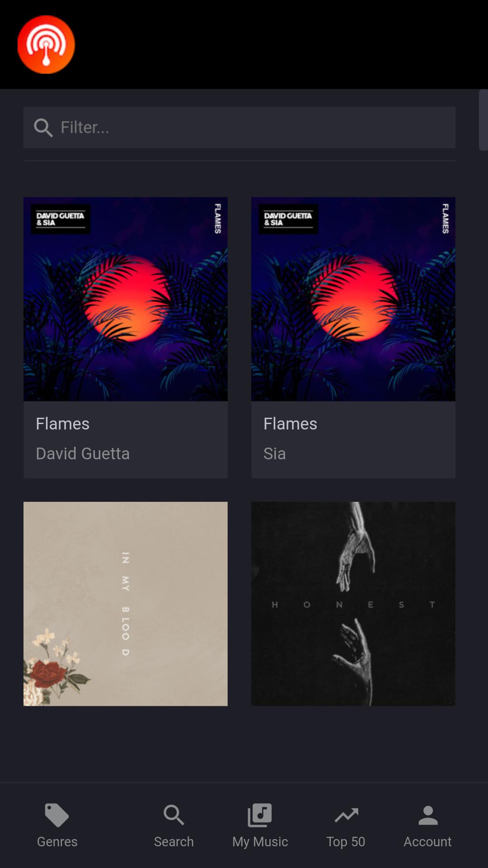488x868 pixels.
Task: Click the Sia artist name
Action: tap(274, 453)
